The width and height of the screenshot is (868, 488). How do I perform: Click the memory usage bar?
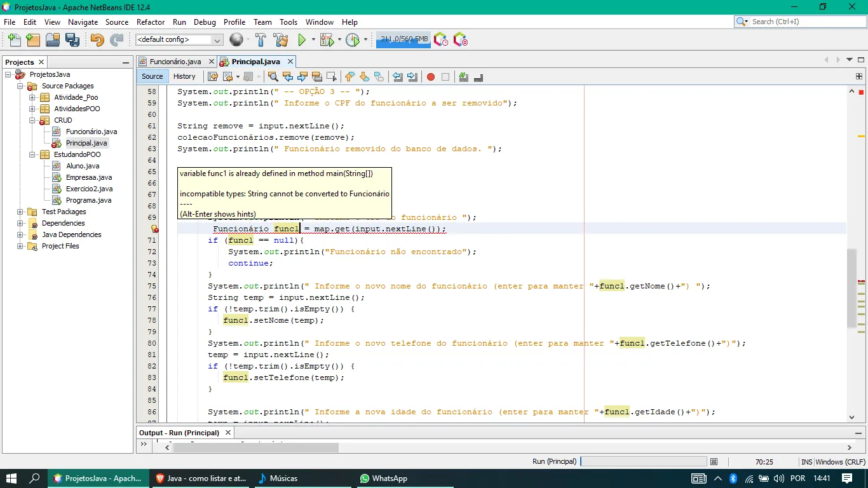pyautogui.click(x=403, y=39)
